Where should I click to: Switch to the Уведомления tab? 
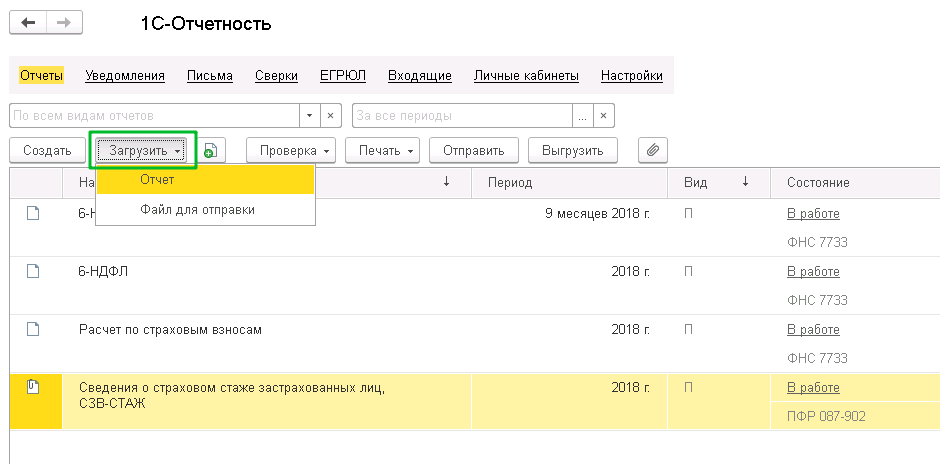125,76
